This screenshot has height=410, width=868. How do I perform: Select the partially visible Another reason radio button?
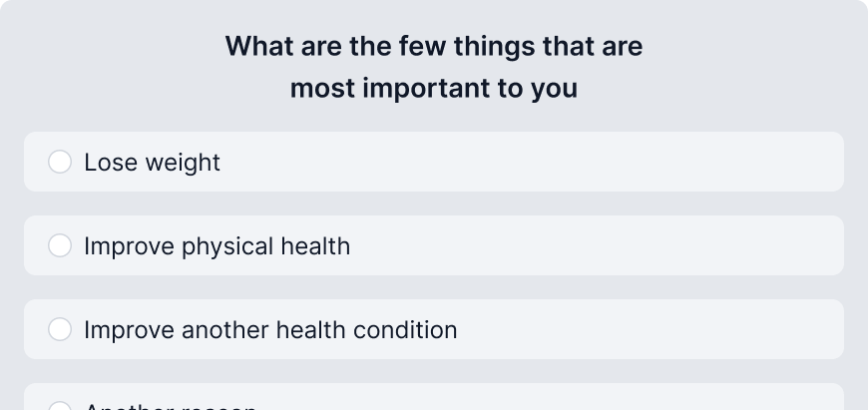(60, 406)
